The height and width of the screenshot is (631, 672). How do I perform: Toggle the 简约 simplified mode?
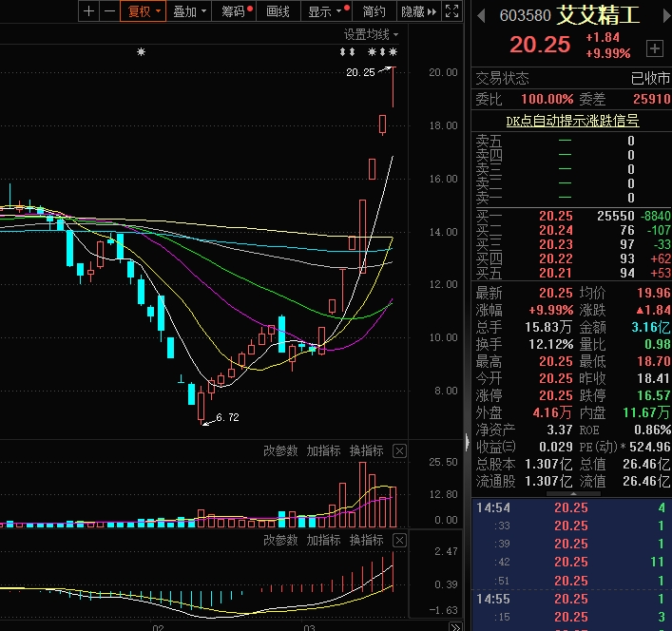(x=374, y=11)
